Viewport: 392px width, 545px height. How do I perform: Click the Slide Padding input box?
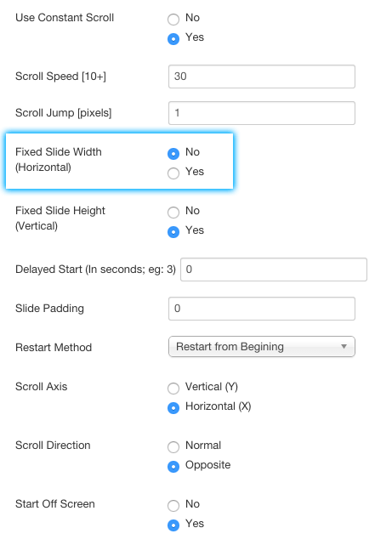tap(262, 309)
